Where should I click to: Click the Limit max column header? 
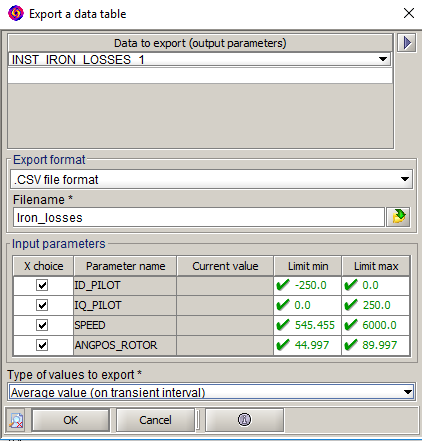(x=376, y=266)
